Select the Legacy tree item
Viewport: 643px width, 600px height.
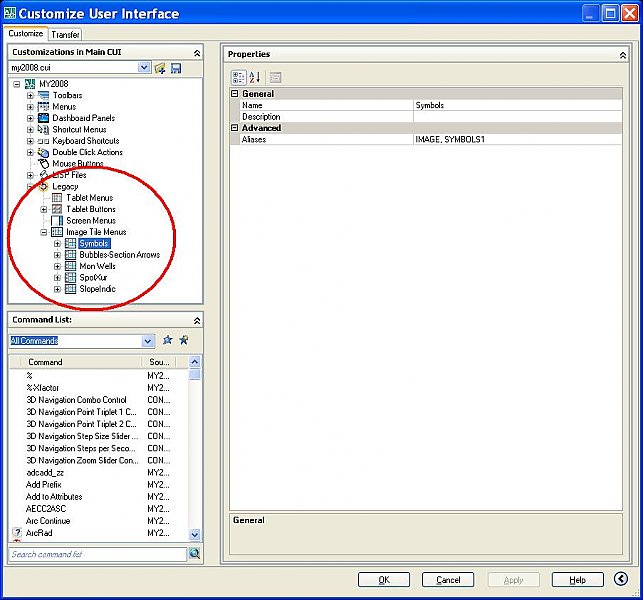[65, 187]
